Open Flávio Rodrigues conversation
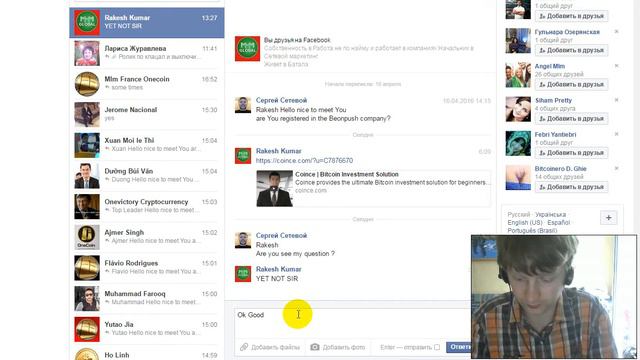Viewport: 640px width, 360px height. tap(147, 267)
